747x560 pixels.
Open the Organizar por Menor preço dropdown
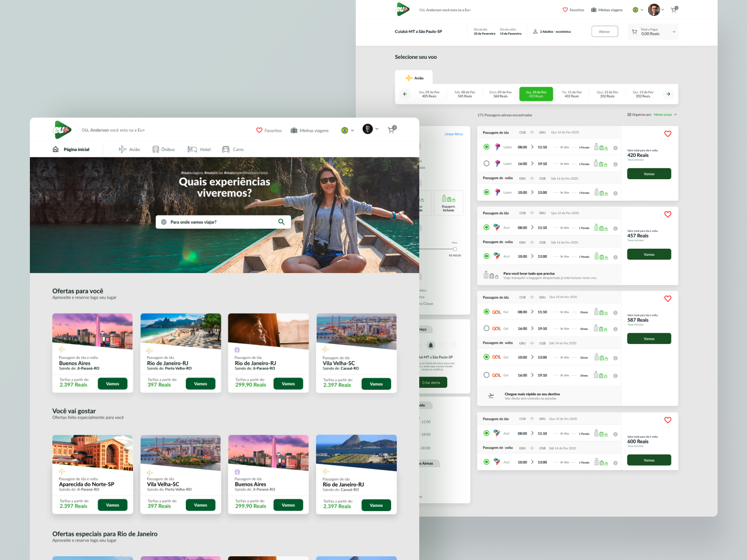point(665,115)
